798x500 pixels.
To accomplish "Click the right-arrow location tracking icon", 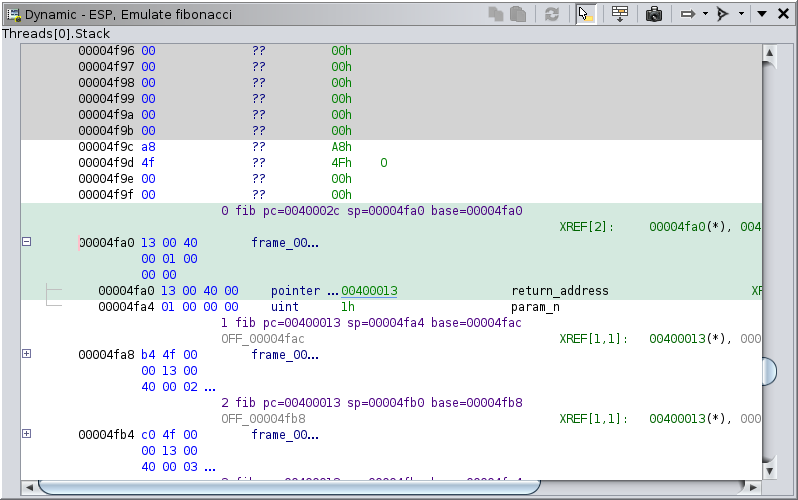I will coord(687,14).
